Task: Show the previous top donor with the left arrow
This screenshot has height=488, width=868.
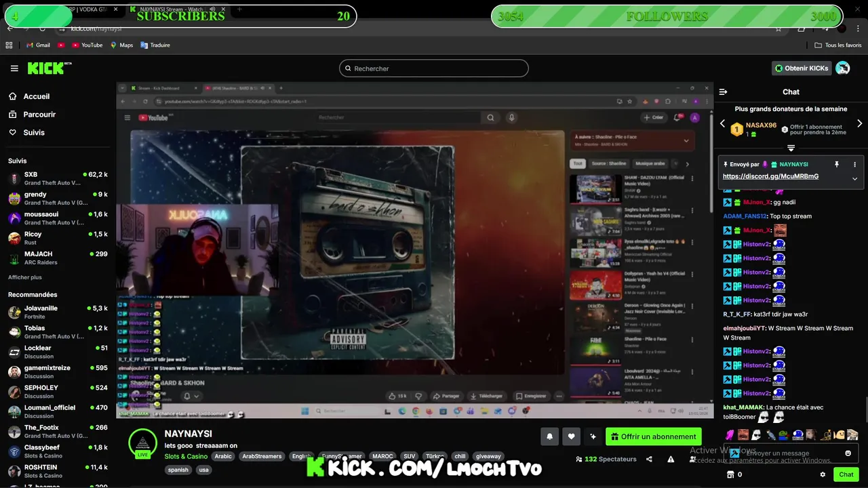Action: coord(722,124)
